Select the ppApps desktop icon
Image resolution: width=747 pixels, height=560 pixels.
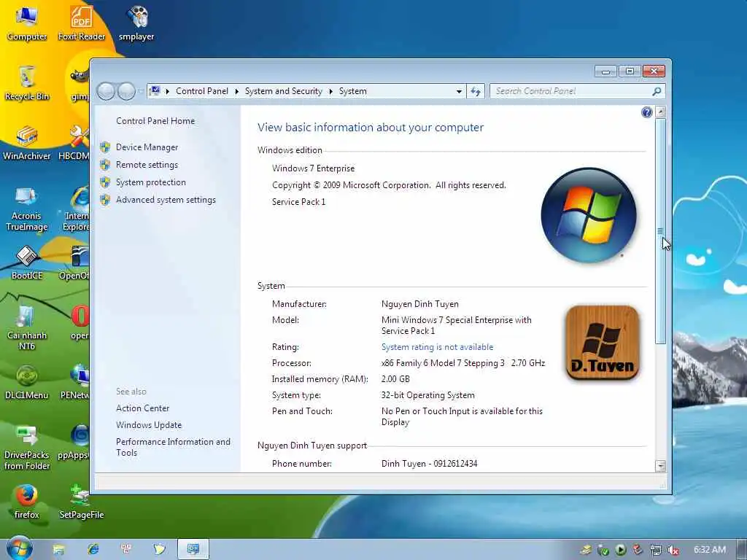pyautogui.click(x=74, y=442)
